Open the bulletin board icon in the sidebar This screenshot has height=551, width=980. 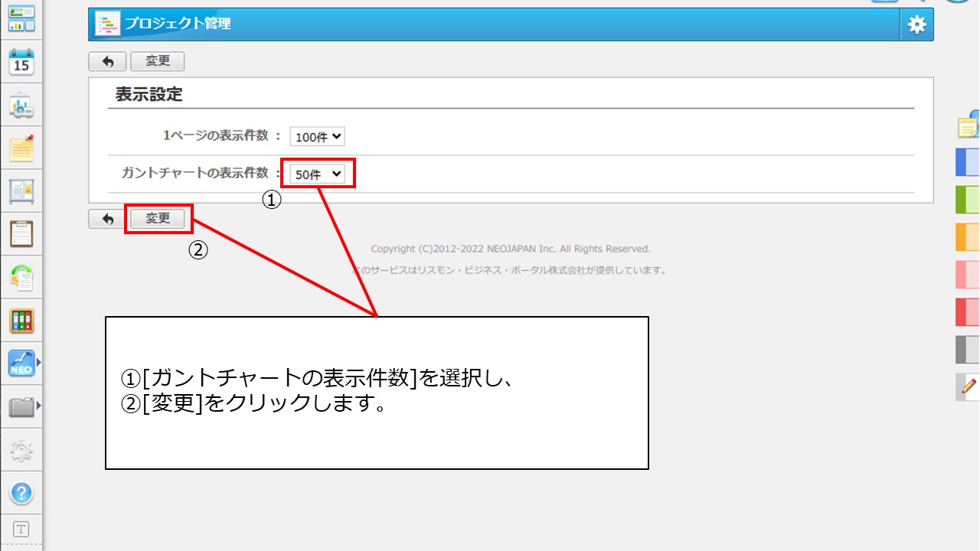click(21, 191)
